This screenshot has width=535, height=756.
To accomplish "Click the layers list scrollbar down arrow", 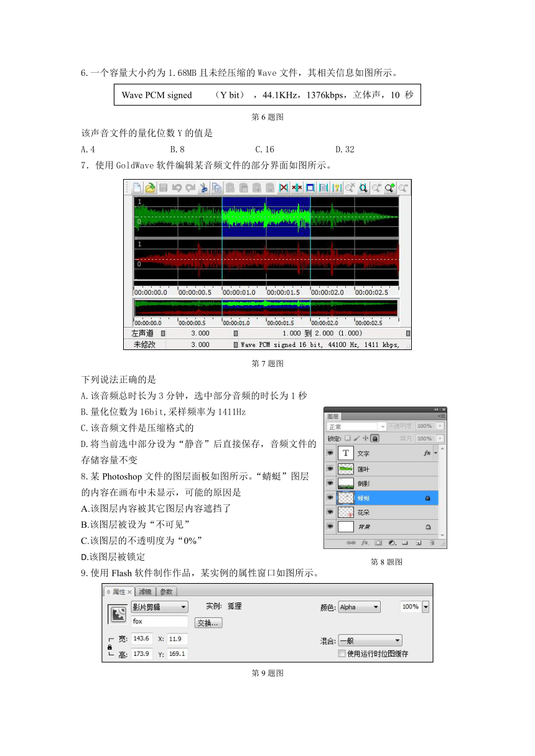I will coord(442,534).
